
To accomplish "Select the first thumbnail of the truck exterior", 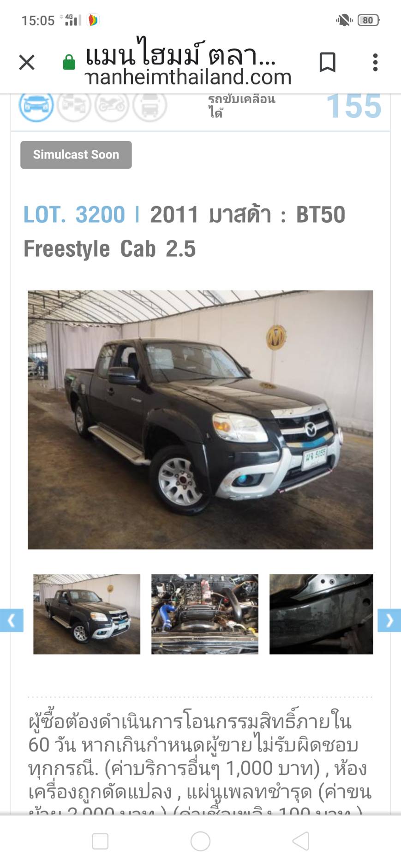I will click(x=87, y=614).
